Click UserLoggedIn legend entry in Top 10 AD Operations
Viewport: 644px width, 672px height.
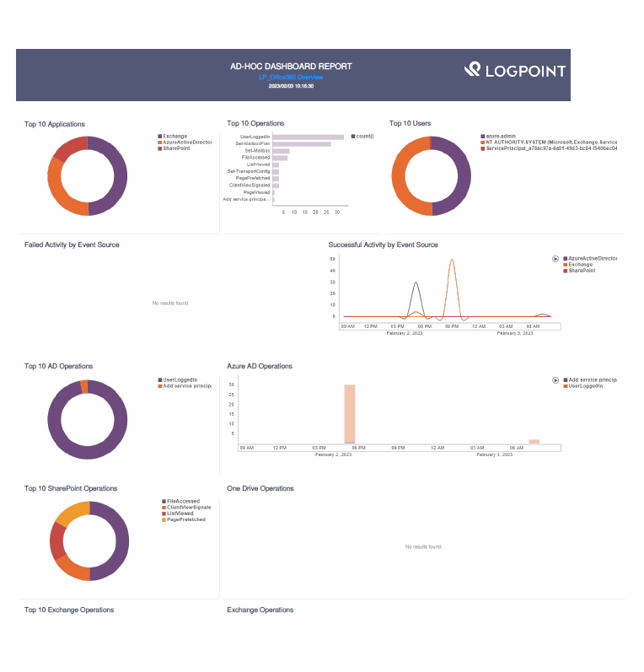pos(178,379)
